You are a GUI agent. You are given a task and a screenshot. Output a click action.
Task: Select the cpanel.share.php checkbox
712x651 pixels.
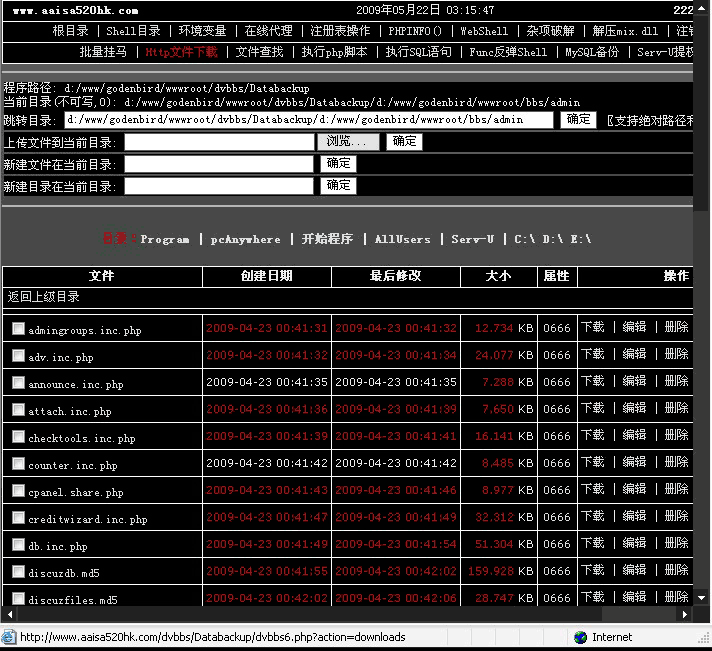(x=18, y=490)
